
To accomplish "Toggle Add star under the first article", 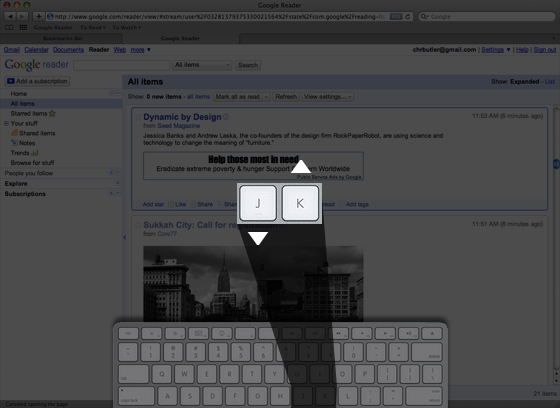I will tap(150, 204).
